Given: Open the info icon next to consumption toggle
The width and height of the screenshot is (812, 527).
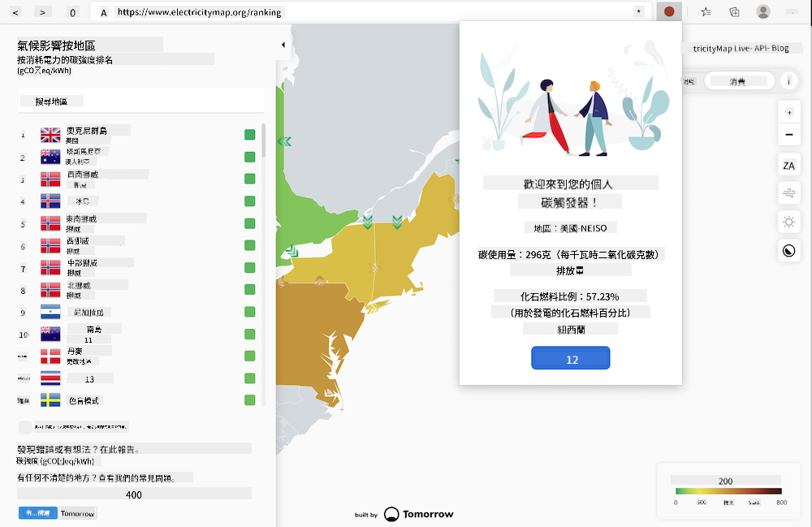Looking at the screenshot, I should pyautogui.click(x=788, y=81).
